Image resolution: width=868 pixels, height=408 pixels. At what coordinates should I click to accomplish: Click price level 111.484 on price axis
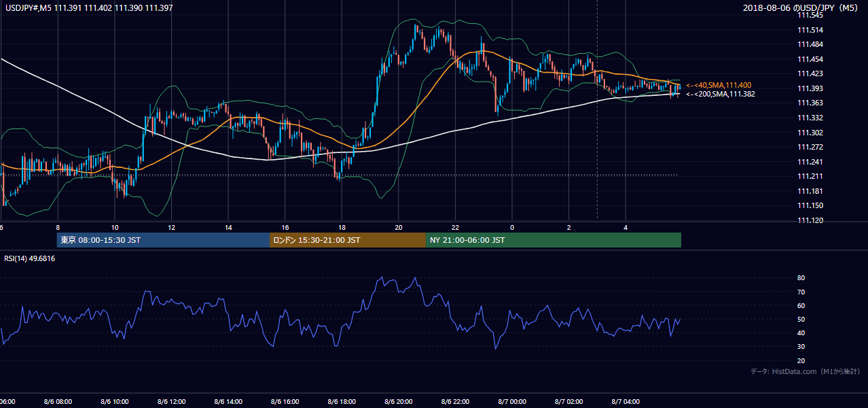[x=810, y=44]
